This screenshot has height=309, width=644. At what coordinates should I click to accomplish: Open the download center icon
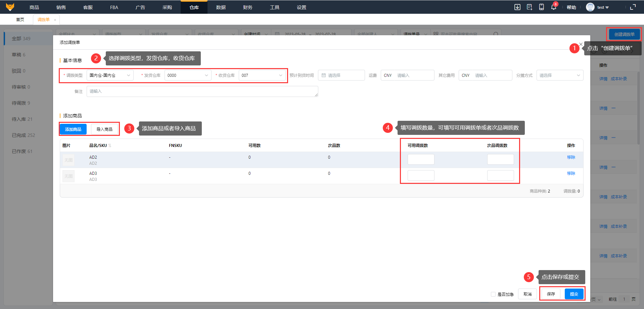coord(517,7)
